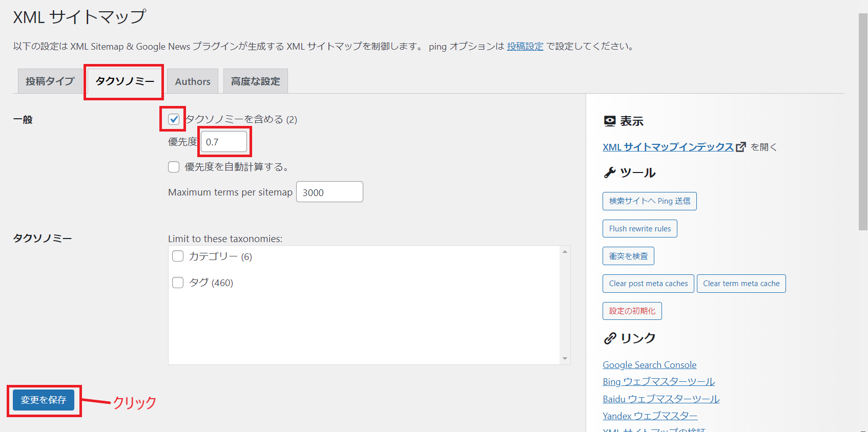Toggle the タクソノミーを含める checkbox
This screenshot has width=868, height=432.
tap(174, 119)
